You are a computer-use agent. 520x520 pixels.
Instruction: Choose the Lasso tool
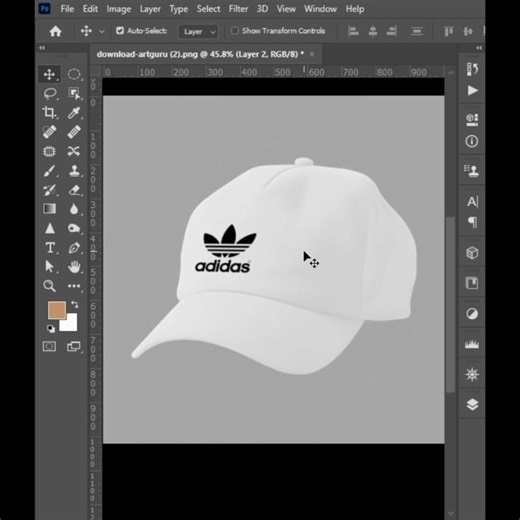tap(50, 94)
